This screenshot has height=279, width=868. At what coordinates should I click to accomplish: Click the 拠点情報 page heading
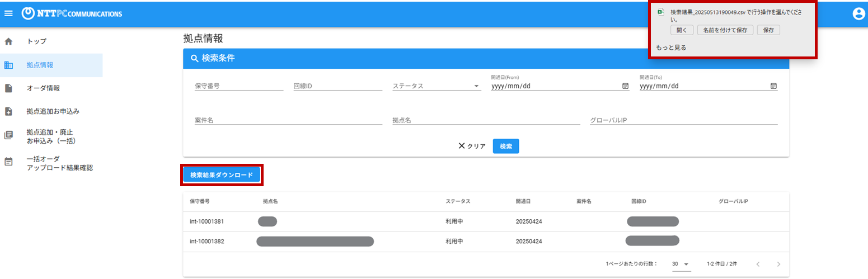pyautogui.click(x=203, y=39)
